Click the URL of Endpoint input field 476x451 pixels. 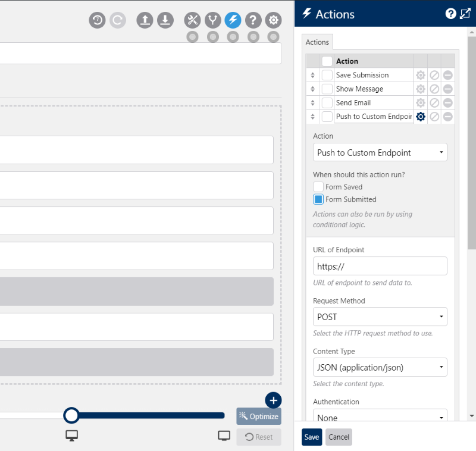(380, 266)
